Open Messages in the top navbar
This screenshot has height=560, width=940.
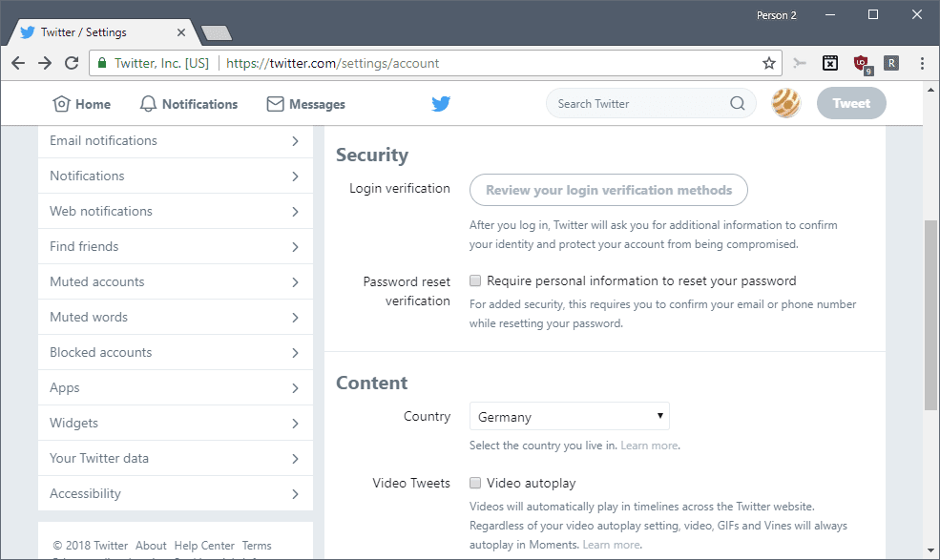tap(305, 104)
